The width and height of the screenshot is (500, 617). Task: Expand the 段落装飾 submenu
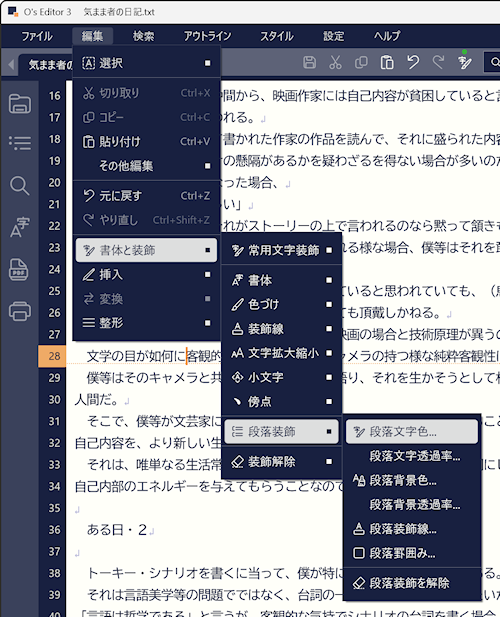click(281, 432)
